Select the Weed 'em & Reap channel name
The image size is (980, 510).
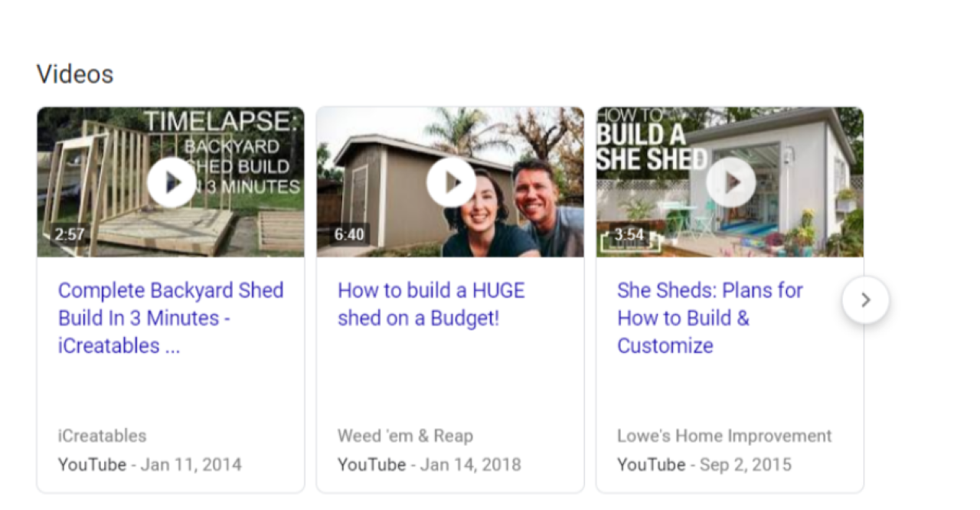(x=405, y=436)
